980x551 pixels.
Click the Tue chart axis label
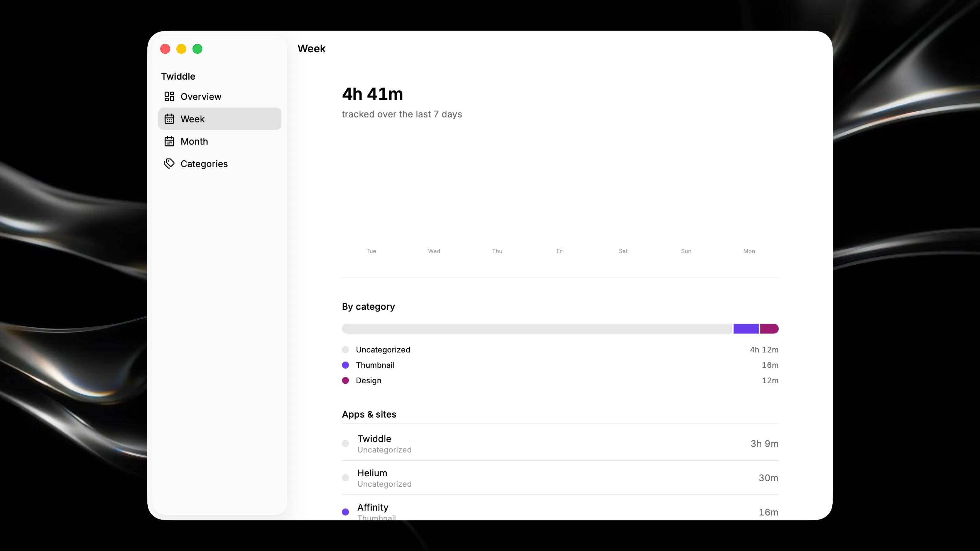(371, 251)
